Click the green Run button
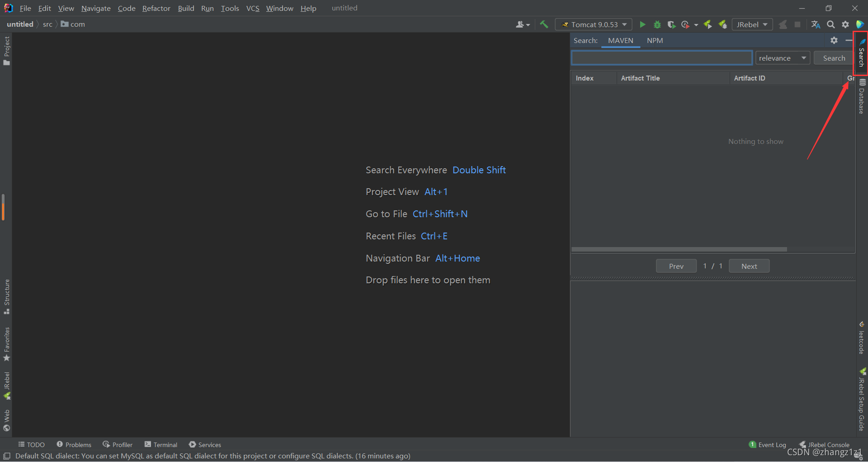This screenshot has height=462, width=868. coord(642,24)
